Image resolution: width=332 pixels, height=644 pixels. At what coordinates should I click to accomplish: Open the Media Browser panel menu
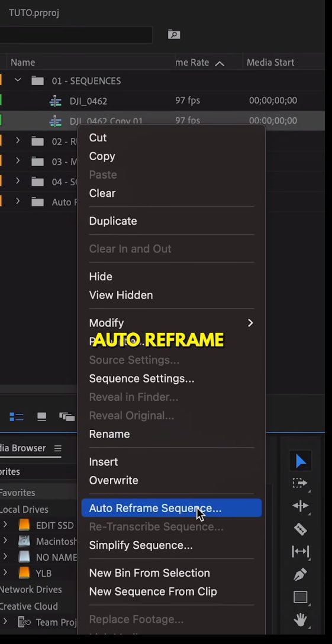[x=58, y=448]
